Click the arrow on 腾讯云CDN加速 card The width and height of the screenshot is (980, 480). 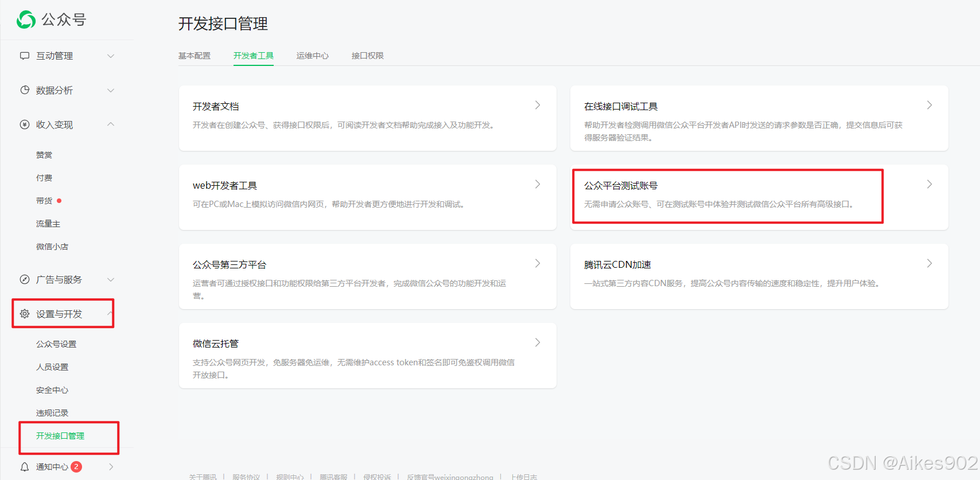click(930, 263)
